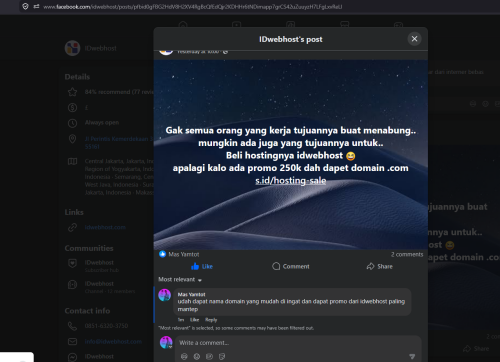Click the site permissions icon in address bar
The height and width of the screenshot is (362, 500).
[36, 6]
